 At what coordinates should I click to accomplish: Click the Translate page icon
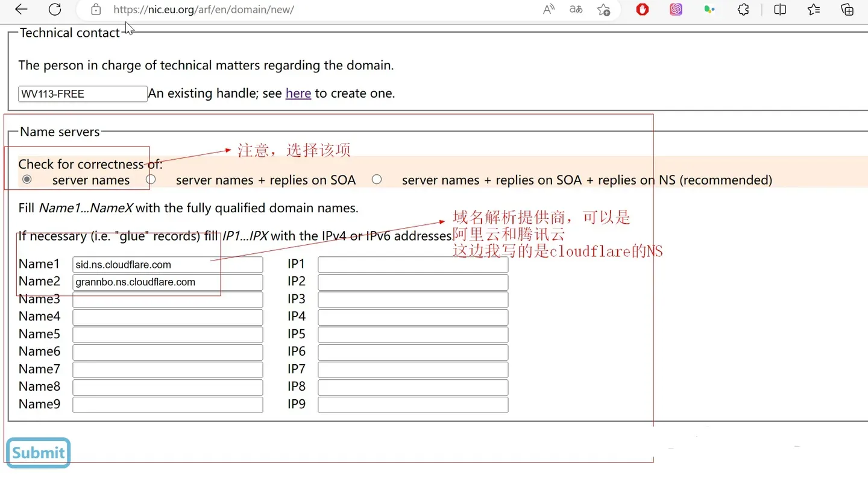(x=576, y=9)
